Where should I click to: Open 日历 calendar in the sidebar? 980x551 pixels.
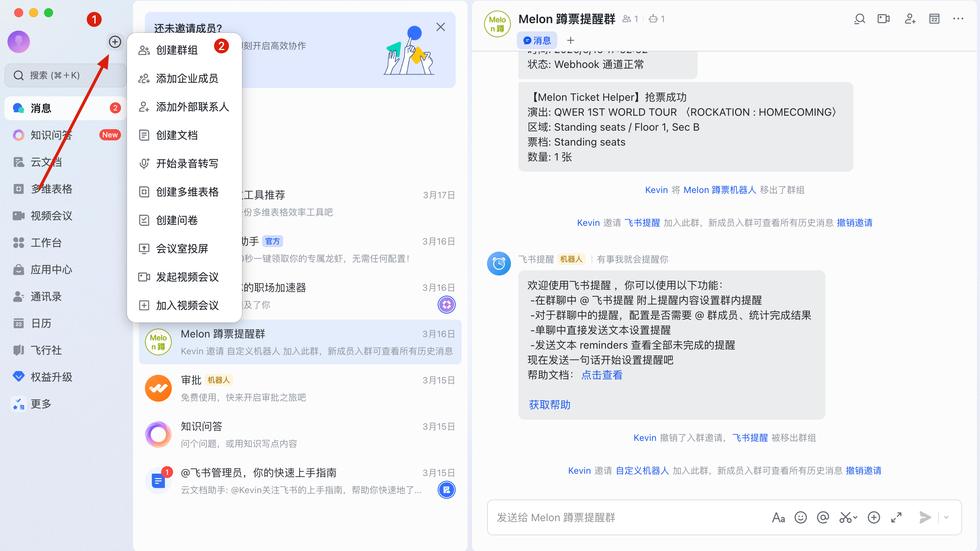65,323
